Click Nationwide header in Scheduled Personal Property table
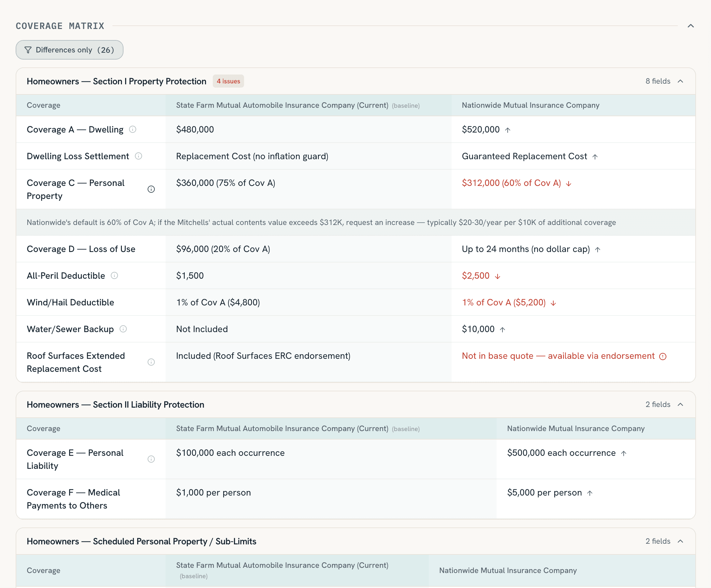Image resolution: width=711 pixels, height=588 pixels. (508, 570)
